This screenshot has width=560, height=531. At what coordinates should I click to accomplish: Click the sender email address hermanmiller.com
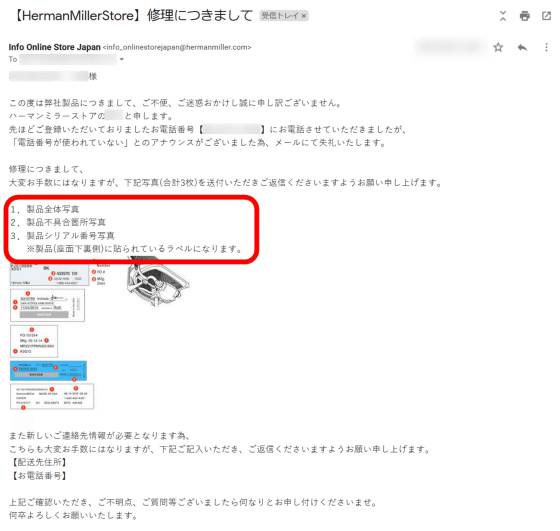coord(177,47)
